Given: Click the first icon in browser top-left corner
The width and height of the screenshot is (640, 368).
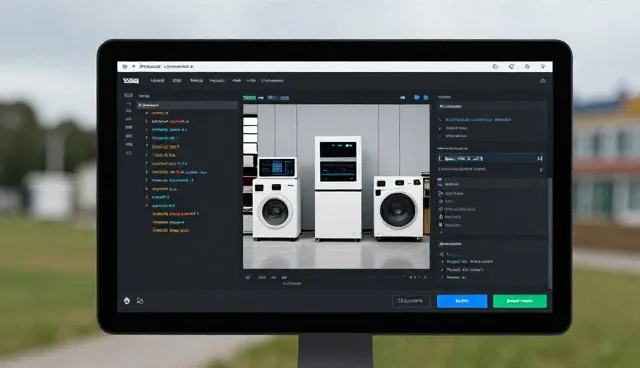Looking at the screenshot, I should [125, 67].
